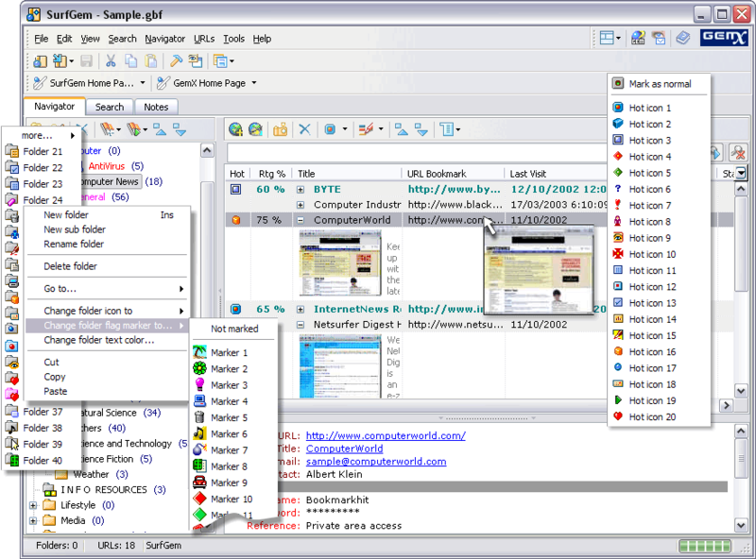Select Not marked in marker submenu
This screenshot has height=559, width=756.
234,329
